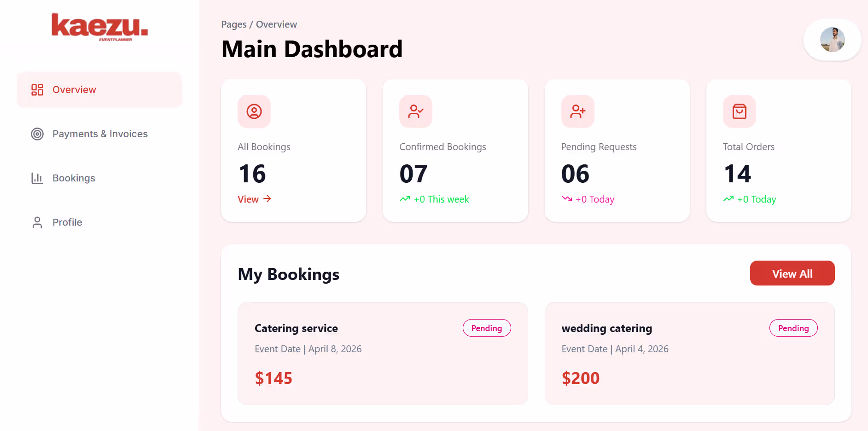Click Pending badge on Catering service
The height and width of the screenshot is (431, 868).
487,328
